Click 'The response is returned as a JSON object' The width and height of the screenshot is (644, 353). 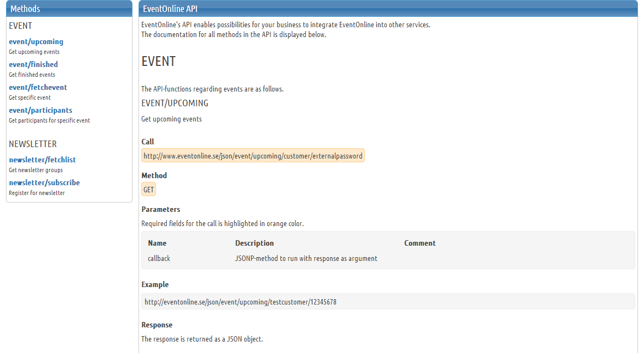[202, 339]
